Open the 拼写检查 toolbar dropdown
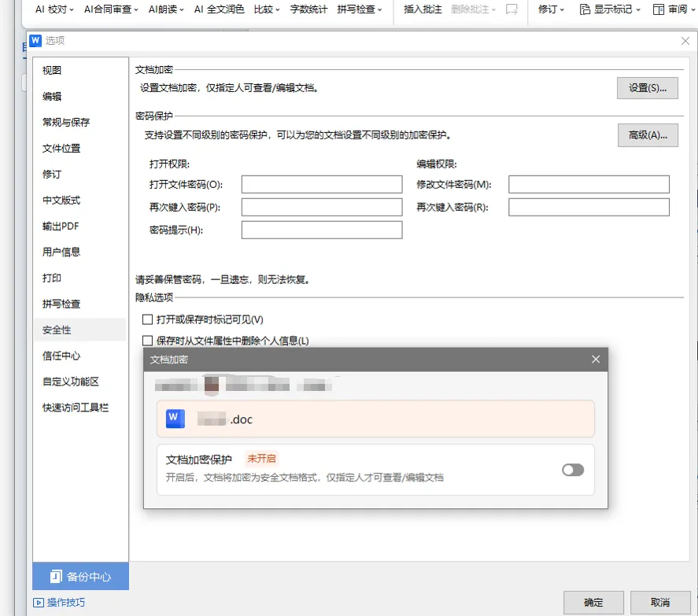This screenshot has width=698, height=616. (360, 9)
